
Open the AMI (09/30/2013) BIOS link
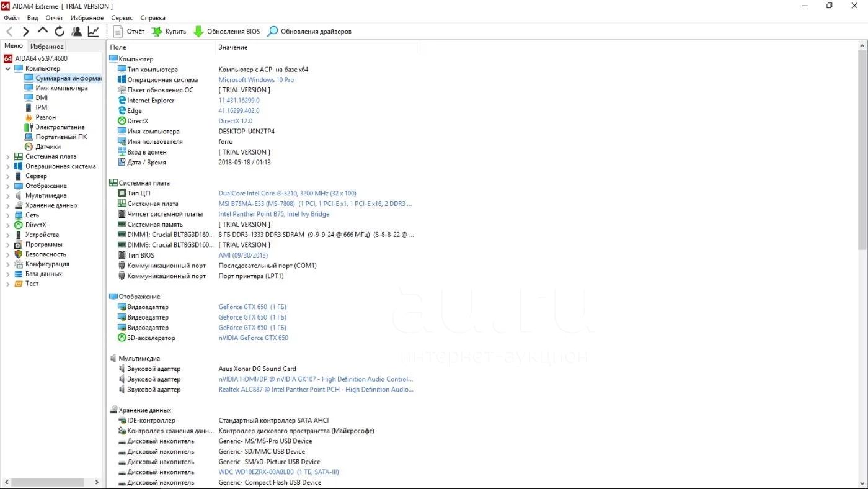click(243, 255)
